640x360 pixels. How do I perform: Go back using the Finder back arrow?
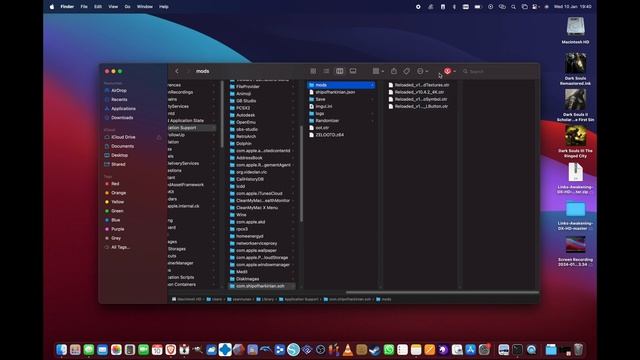pyautogui.click(x=177, y=71)
